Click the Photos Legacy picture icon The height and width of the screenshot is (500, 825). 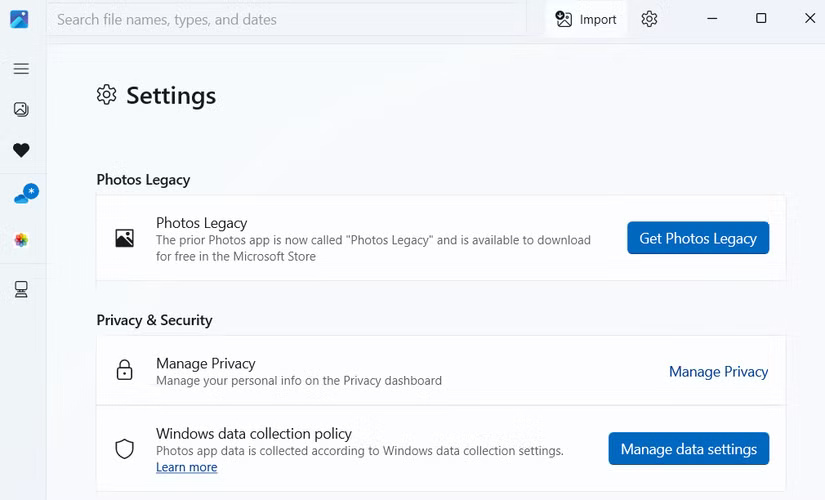[x=124, y=239]
